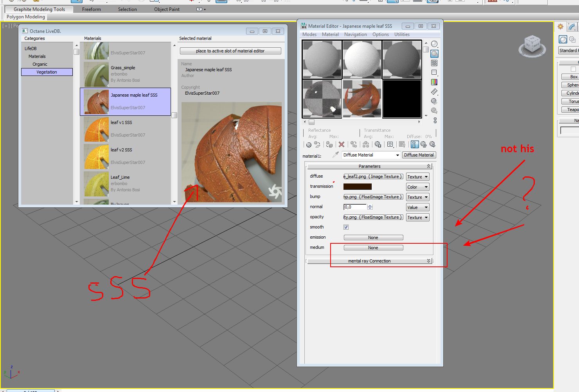Click the Torus primitive button

pos(570,101)
